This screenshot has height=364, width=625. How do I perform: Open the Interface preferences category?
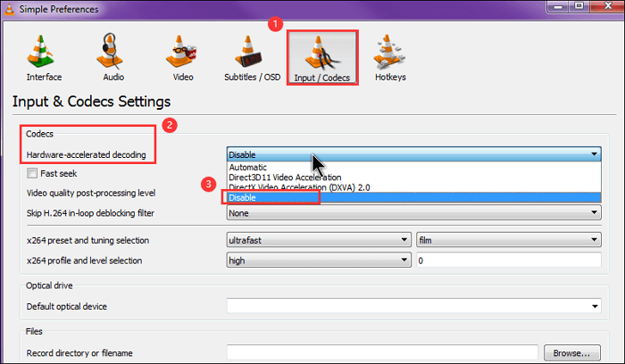pyautogui.click(x=44, y=58)
